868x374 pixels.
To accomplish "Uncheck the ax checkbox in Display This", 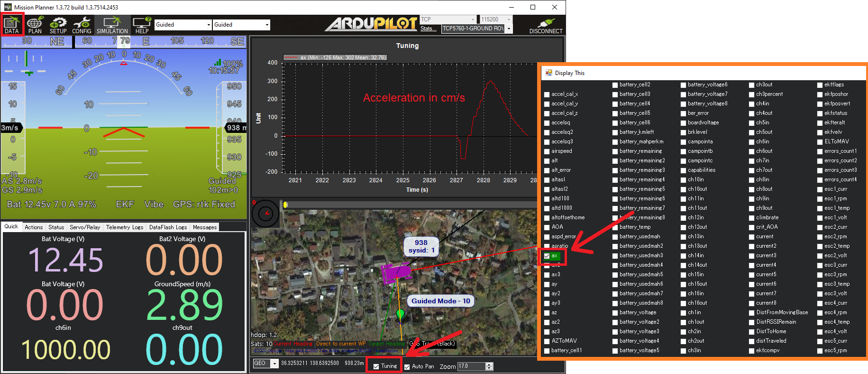I will point(547,256).
